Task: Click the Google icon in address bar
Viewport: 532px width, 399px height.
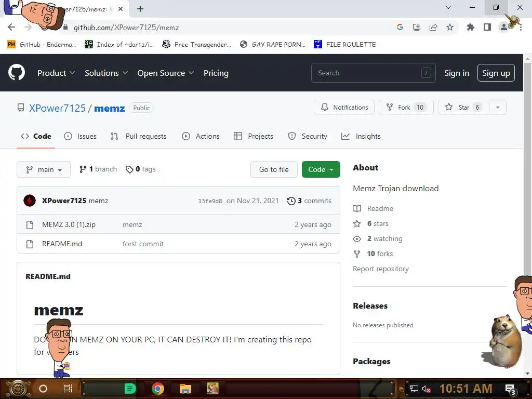Action: point(400,27)
